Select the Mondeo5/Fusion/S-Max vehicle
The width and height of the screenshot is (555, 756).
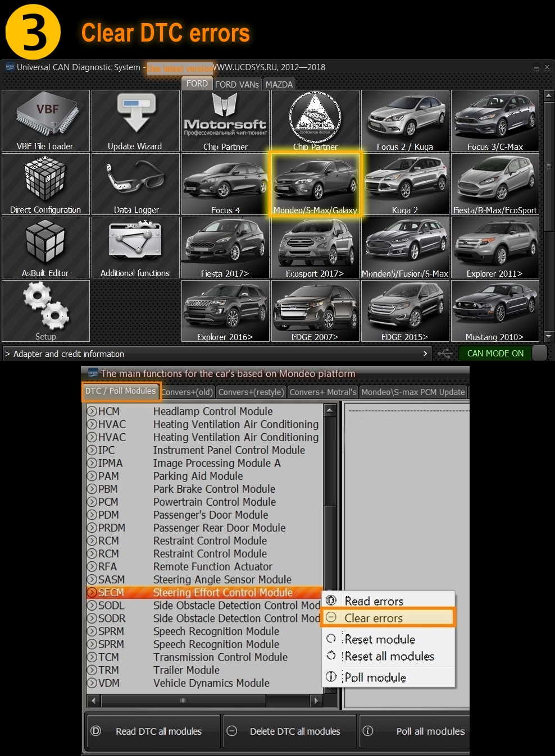tap(405, 248)
